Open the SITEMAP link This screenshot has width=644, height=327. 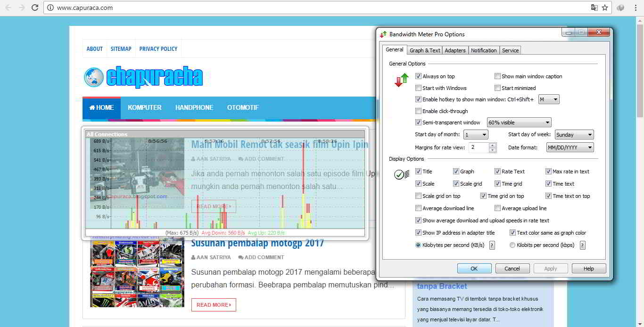121,49
